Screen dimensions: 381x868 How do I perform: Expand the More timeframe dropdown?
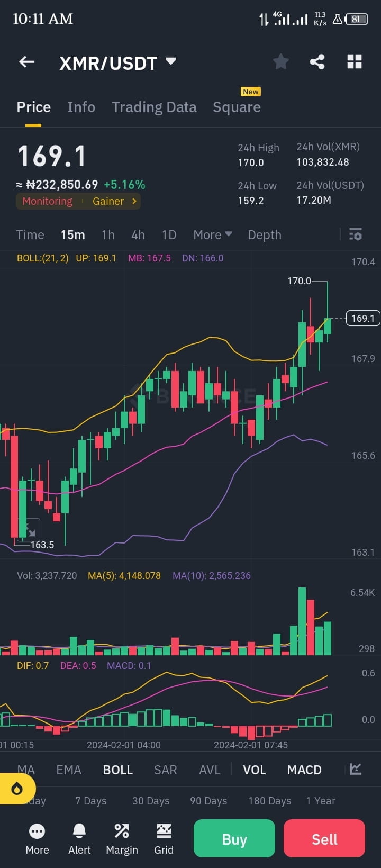[x=212, y=234]
